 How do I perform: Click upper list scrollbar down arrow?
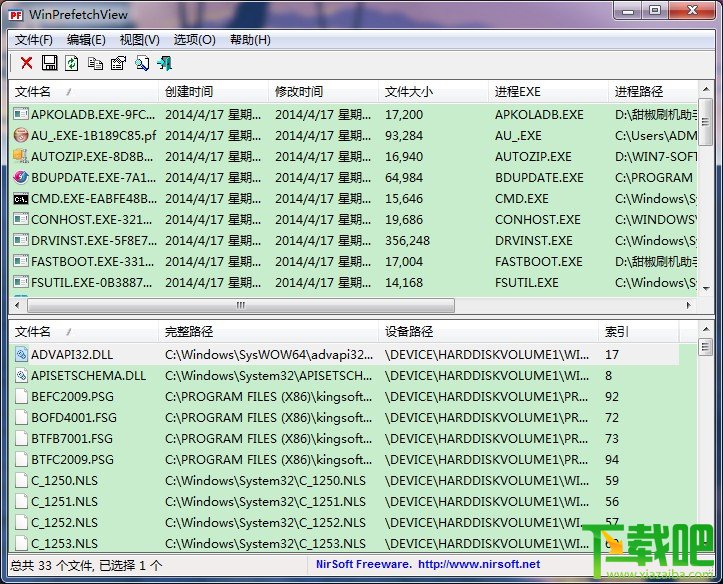(x=705, y=289)
